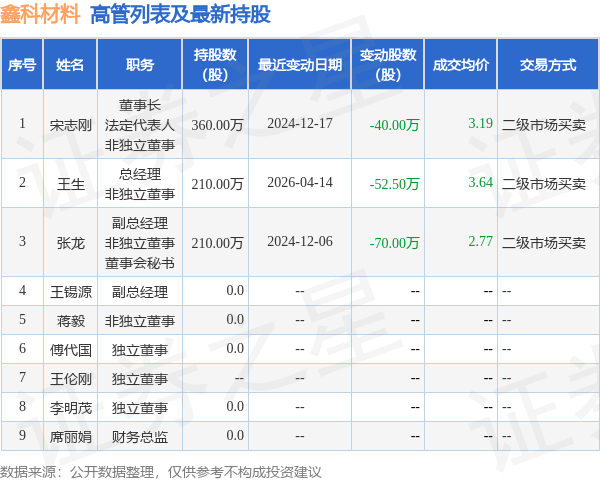Click the 鑫科材料 title text
The image size is (600, 481).
tap(40, 14)
